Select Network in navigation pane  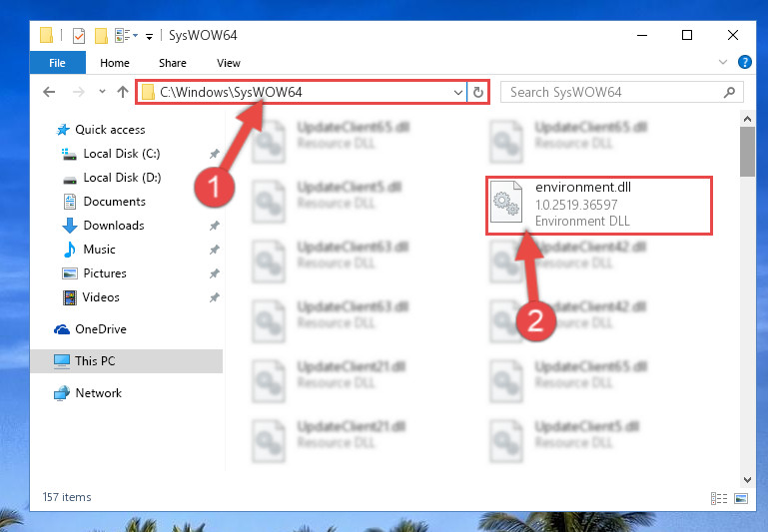pos(99,393)
